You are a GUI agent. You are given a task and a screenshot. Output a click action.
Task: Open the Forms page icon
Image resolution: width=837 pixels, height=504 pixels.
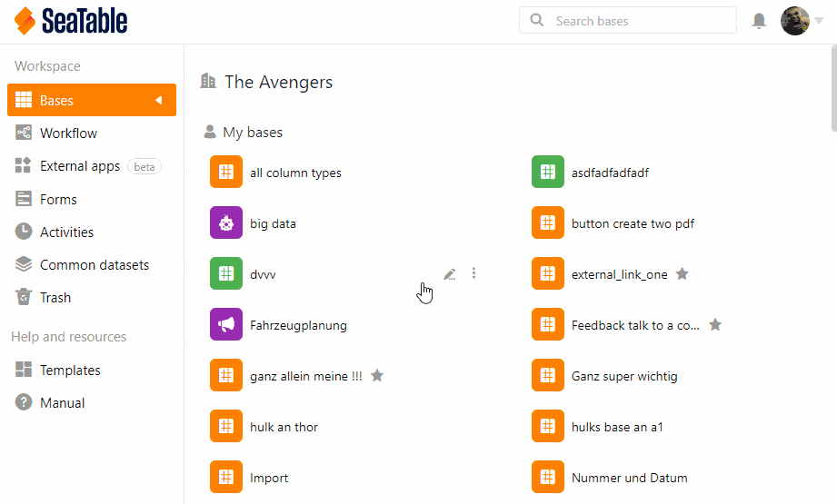click(x=24, y=199)
